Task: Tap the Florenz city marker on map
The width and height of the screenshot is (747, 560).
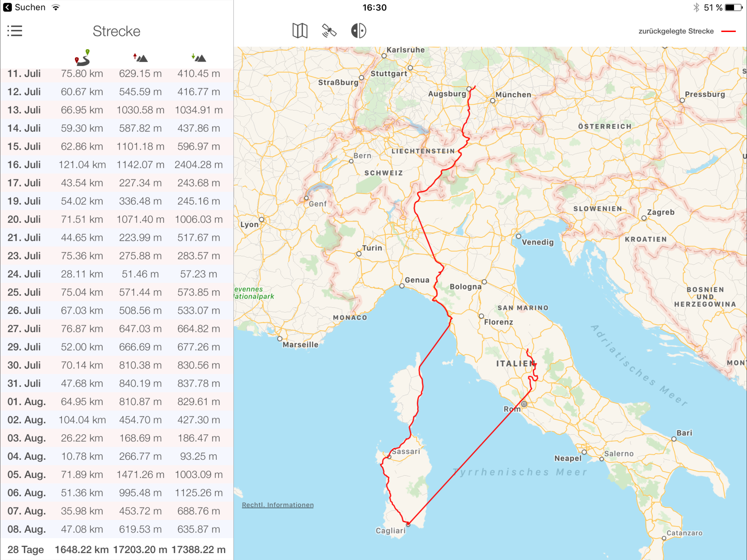Action: 481,316
